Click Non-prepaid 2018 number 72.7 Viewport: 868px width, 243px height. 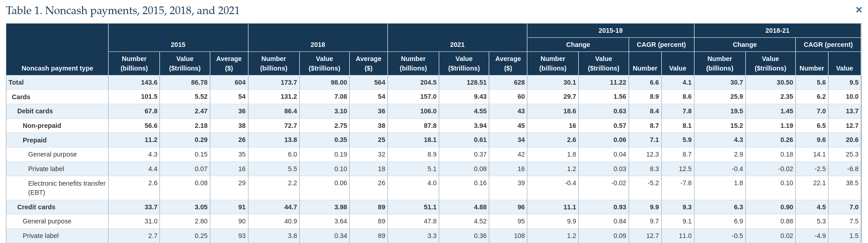290,126
